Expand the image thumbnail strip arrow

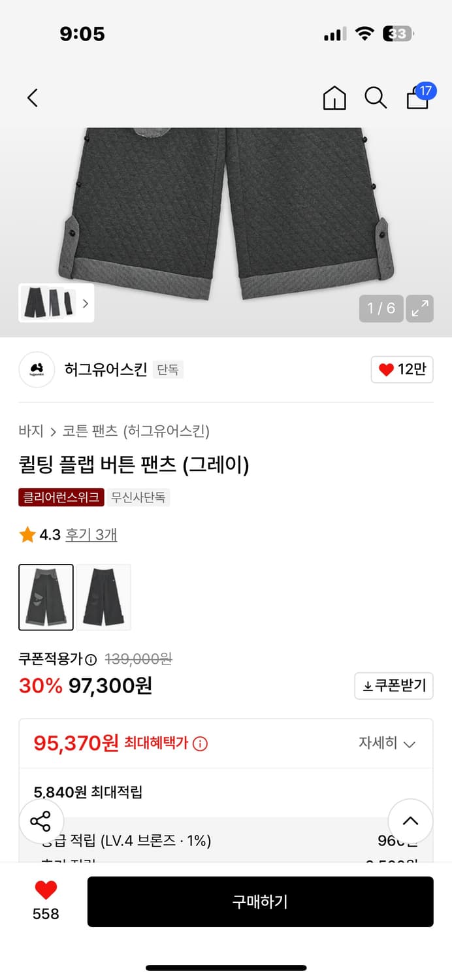coord(84,304)
